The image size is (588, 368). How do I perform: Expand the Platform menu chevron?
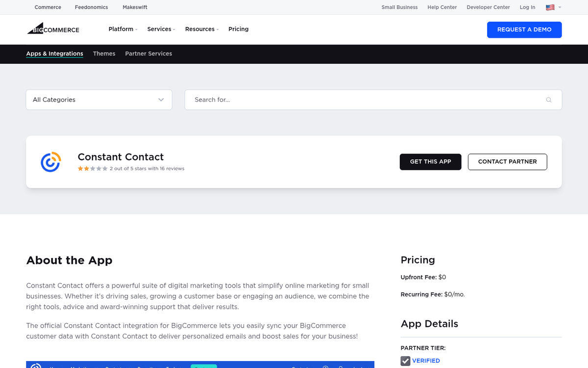(136, 29)
